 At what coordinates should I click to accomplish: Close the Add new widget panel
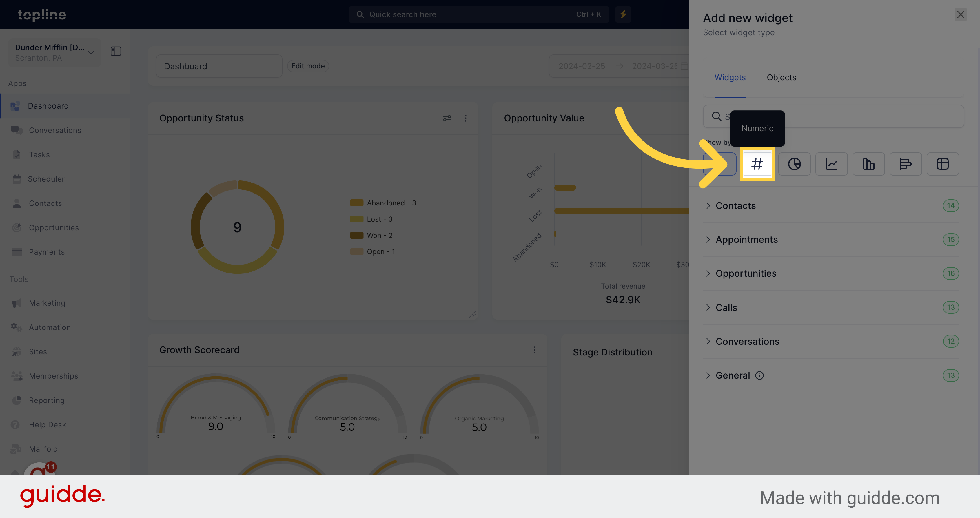point(961,14)
